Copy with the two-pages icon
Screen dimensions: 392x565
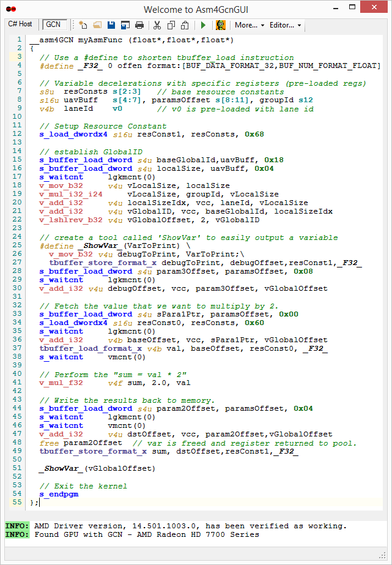171,25
